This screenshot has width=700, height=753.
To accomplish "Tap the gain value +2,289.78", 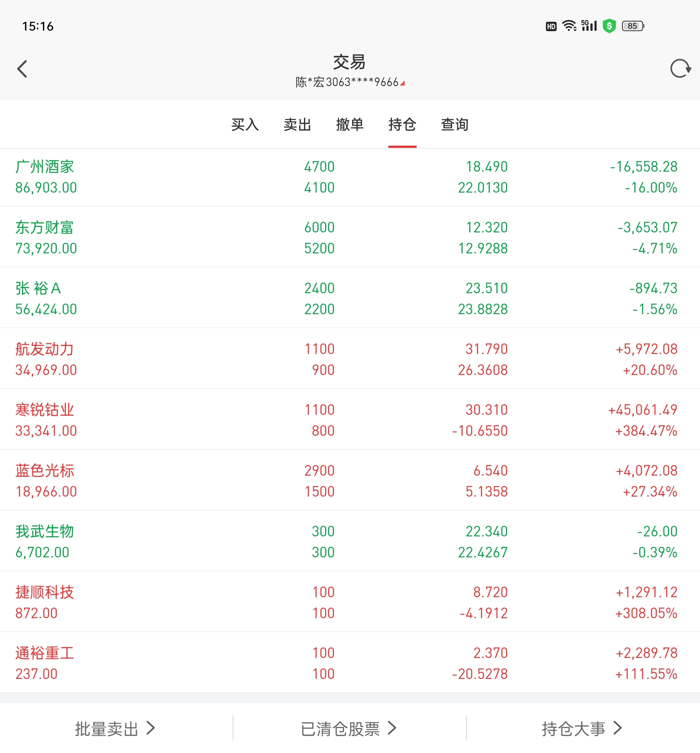I will pyautogui.click(x=647, y=653).
